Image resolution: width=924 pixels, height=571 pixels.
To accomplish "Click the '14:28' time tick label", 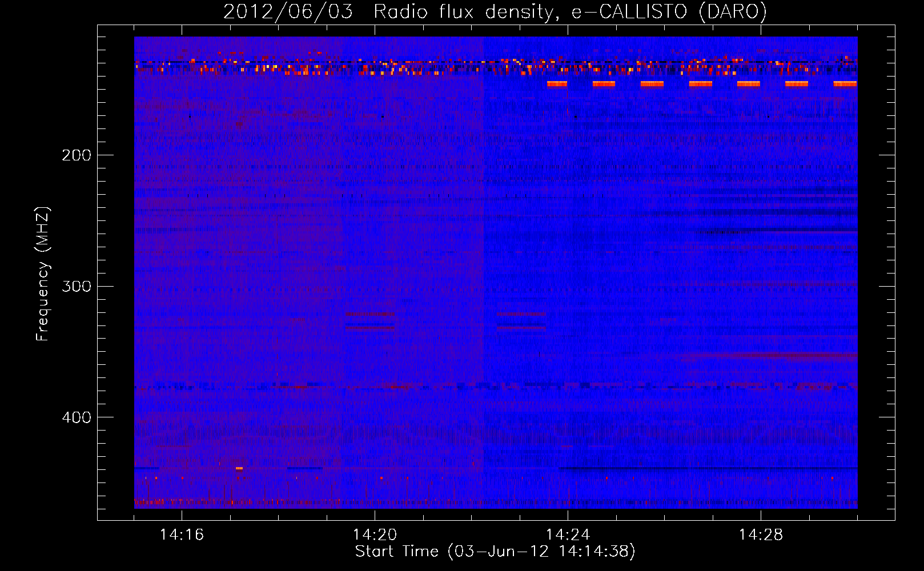I will (x=761, y=534).
